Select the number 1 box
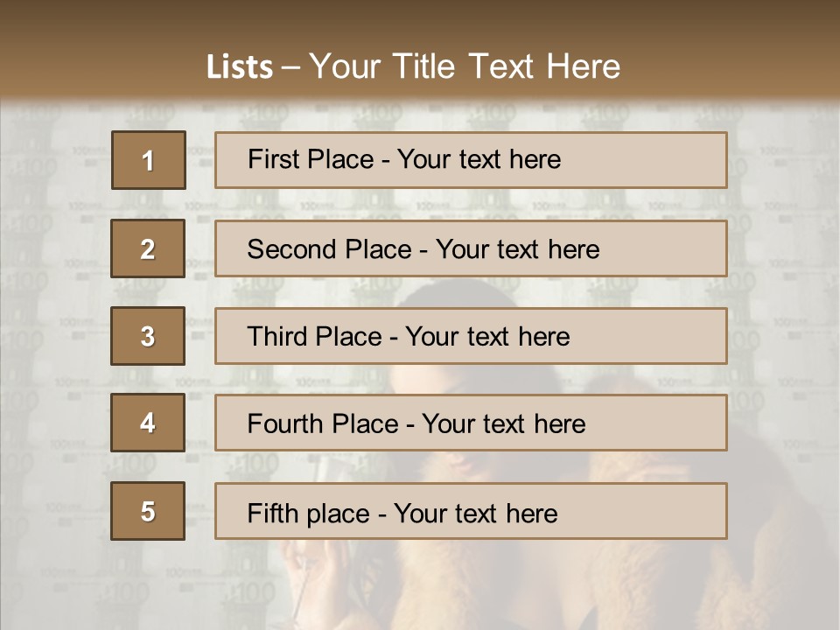 [x=149, y=160]
